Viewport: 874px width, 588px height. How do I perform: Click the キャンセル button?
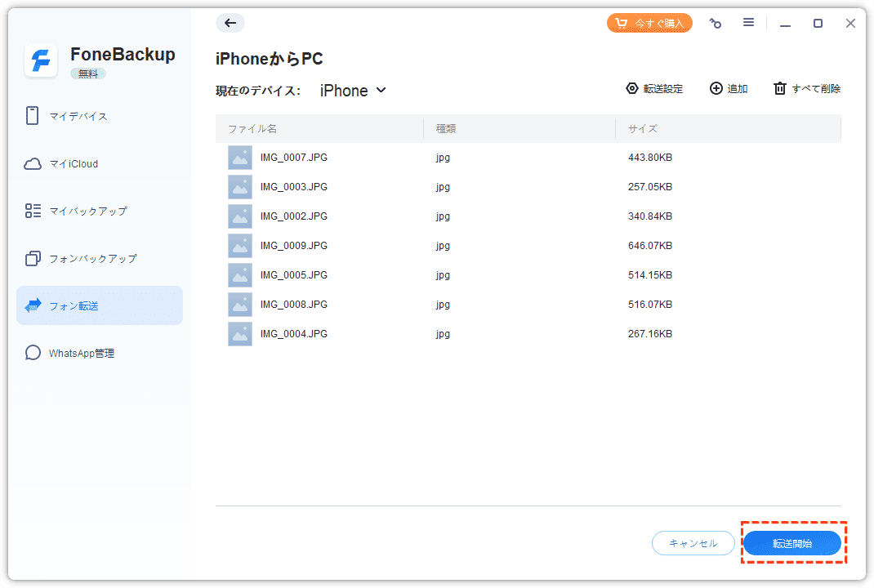(693, 543)
